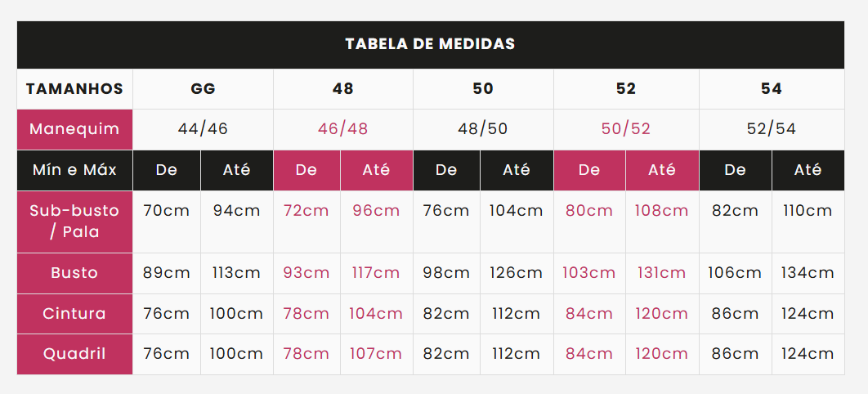The image size is (868, 394).
Task: Select the Cintura row label
Action: [74, 314]
